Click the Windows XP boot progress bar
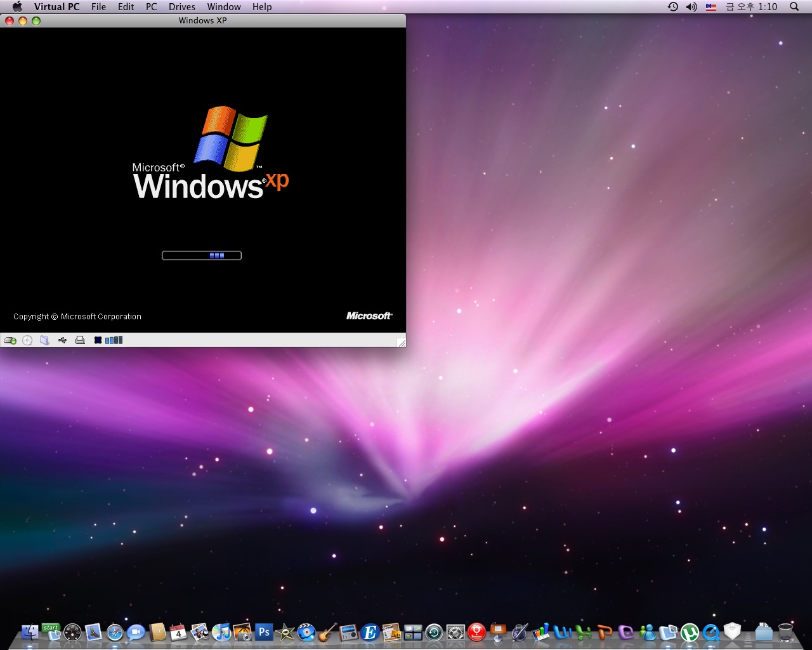The width and height of the screenshot is (812, 650). tap(202, 255)
